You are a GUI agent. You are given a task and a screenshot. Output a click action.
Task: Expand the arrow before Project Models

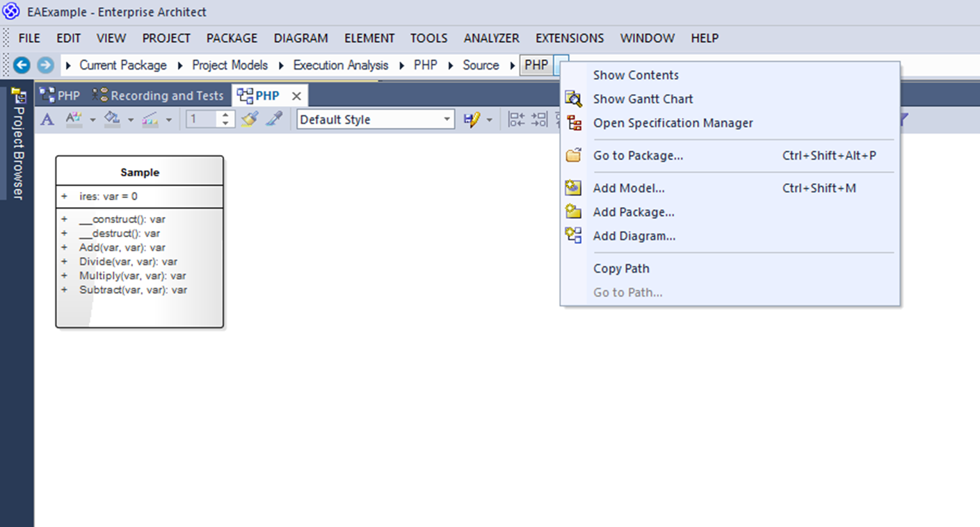[180, 65]
